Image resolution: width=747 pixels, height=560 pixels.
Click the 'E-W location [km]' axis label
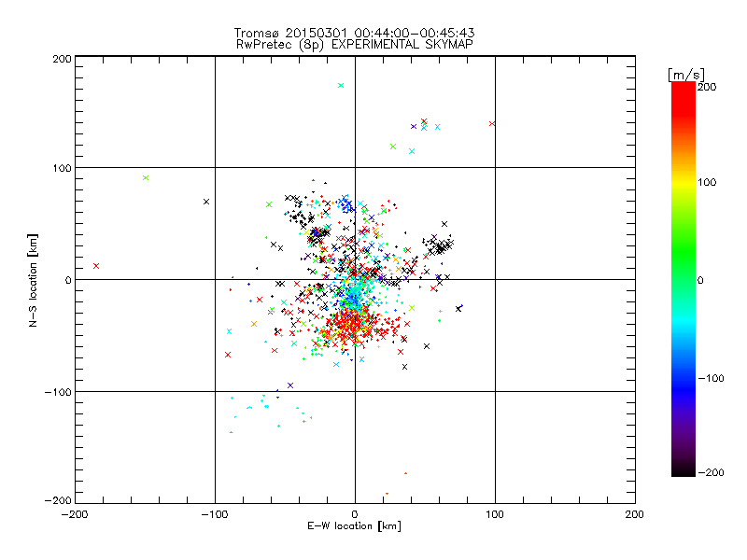(x=355, y=526)
